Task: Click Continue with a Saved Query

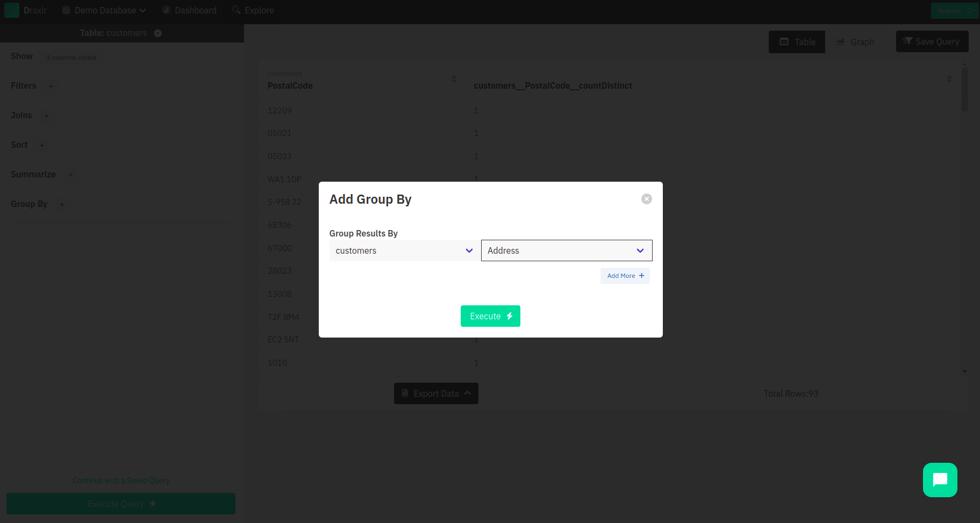Action: (x=121, y=481)
